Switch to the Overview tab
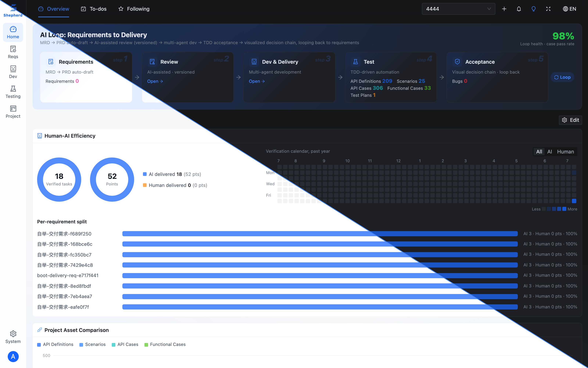Viewport: 588px width, 368px height. pyautogui.click(x=54, y=9)
